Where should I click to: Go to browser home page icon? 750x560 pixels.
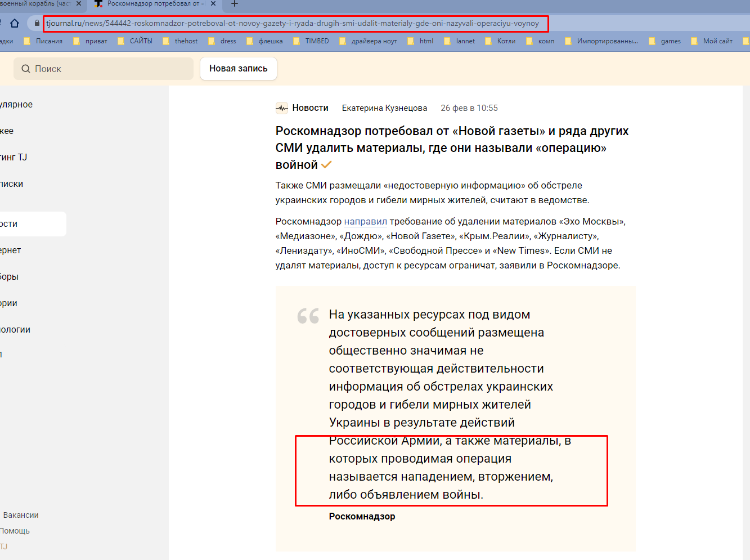pyautogui.click(x=15, y=23)
